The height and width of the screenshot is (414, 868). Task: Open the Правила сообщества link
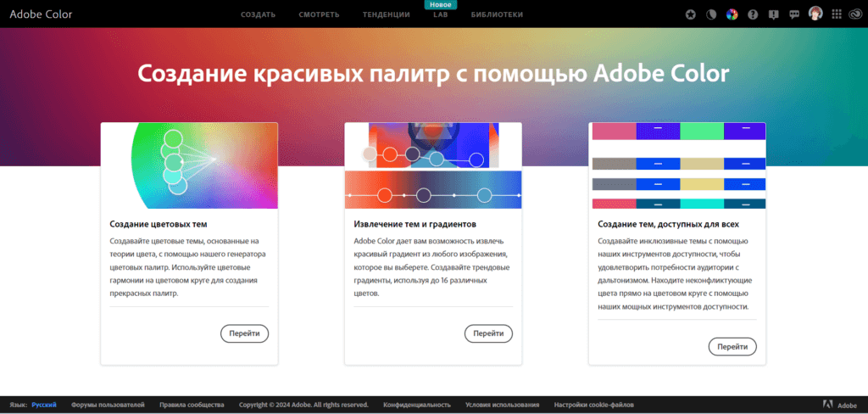click(192, 406)
